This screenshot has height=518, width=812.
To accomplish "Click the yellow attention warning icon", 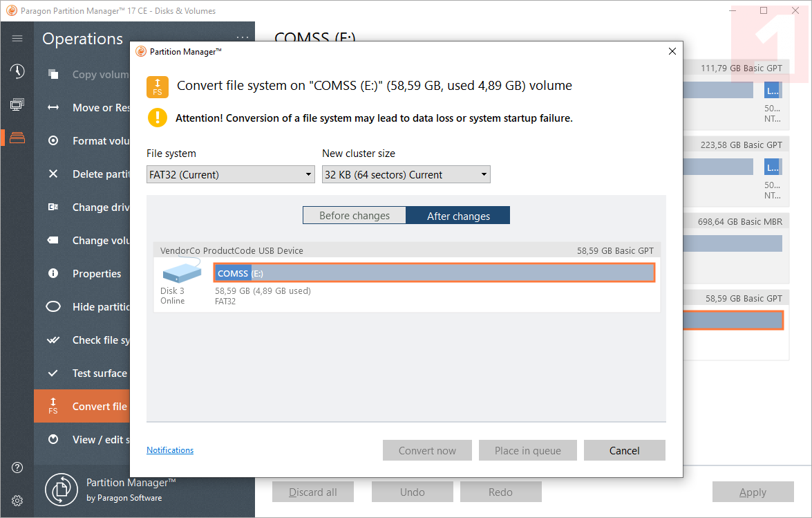I will click(x=158, y=118).
